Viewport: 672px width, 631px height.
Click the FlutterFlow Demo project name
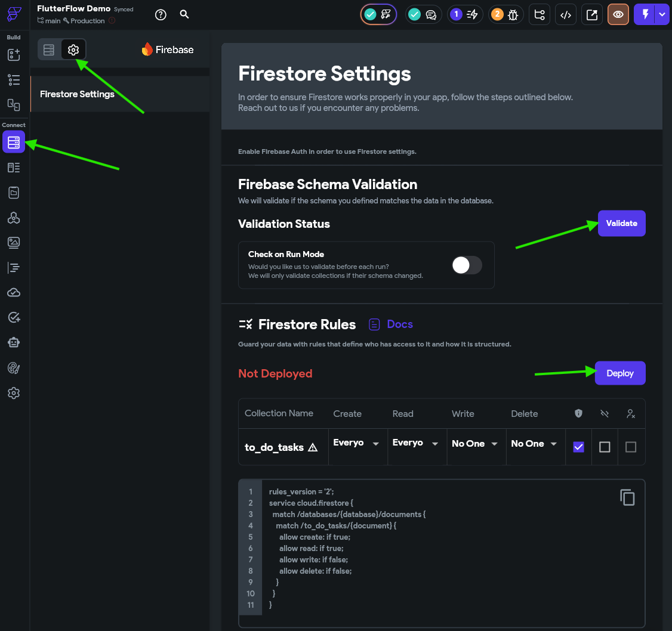(74, 8)
